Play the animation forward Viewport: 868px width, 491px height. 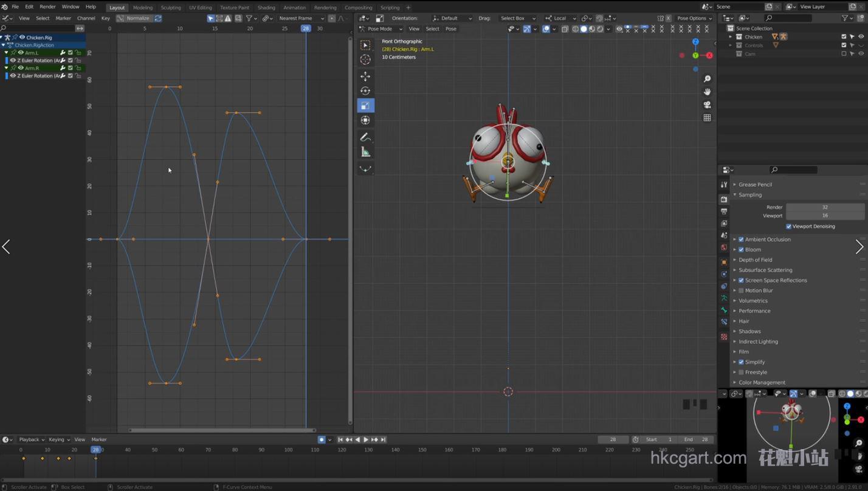coord(365,439)
